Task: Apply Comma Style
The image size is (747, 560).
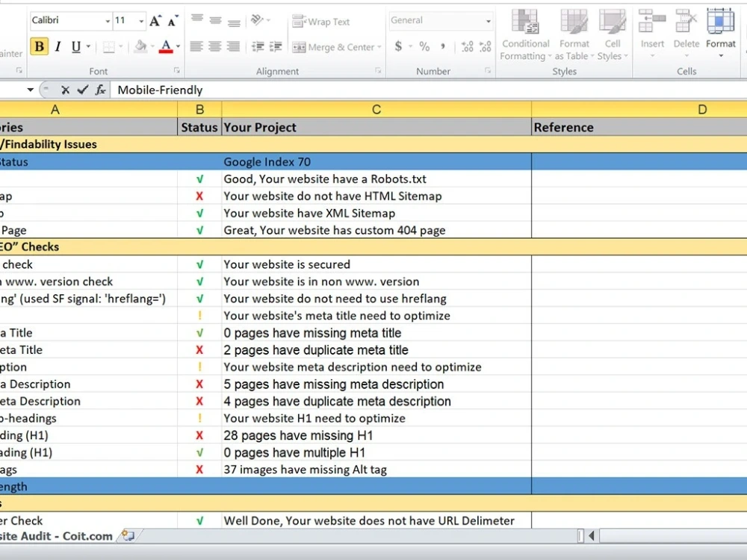Action: (x=442, y=46)
